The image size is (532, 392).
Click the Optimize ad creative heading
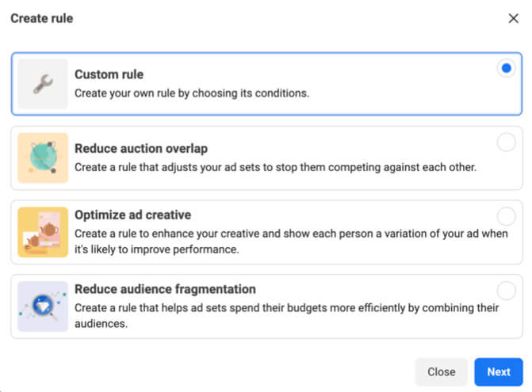(x=132, y=215)
